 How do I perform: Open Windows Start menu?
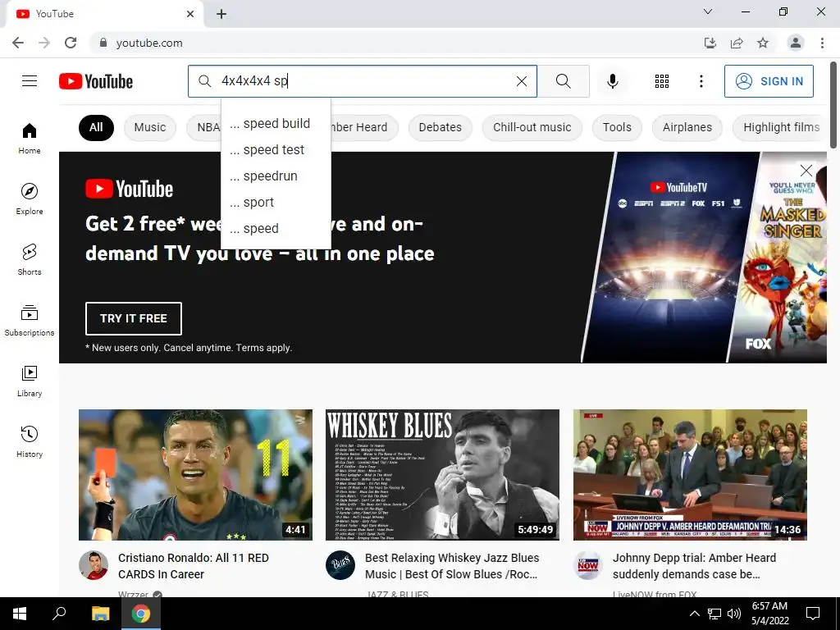pos(20,614)
